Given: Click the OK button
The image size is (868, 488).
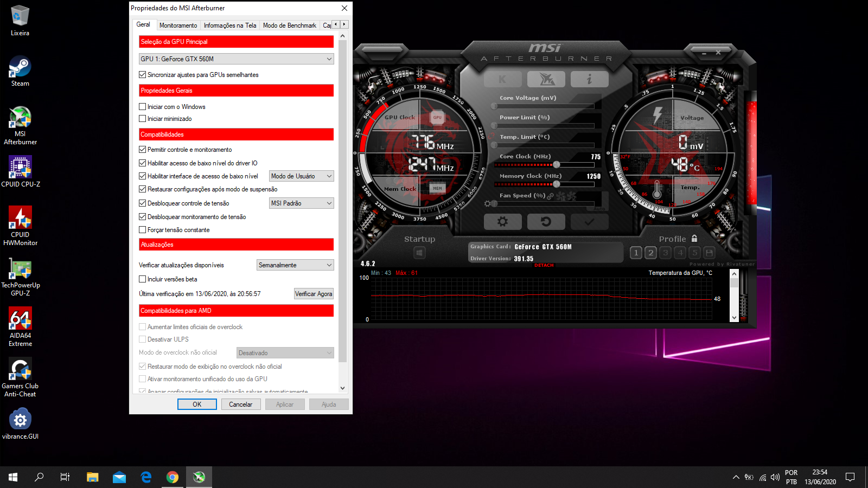Looking at the screenshot, I should click(x=197, y=404).
